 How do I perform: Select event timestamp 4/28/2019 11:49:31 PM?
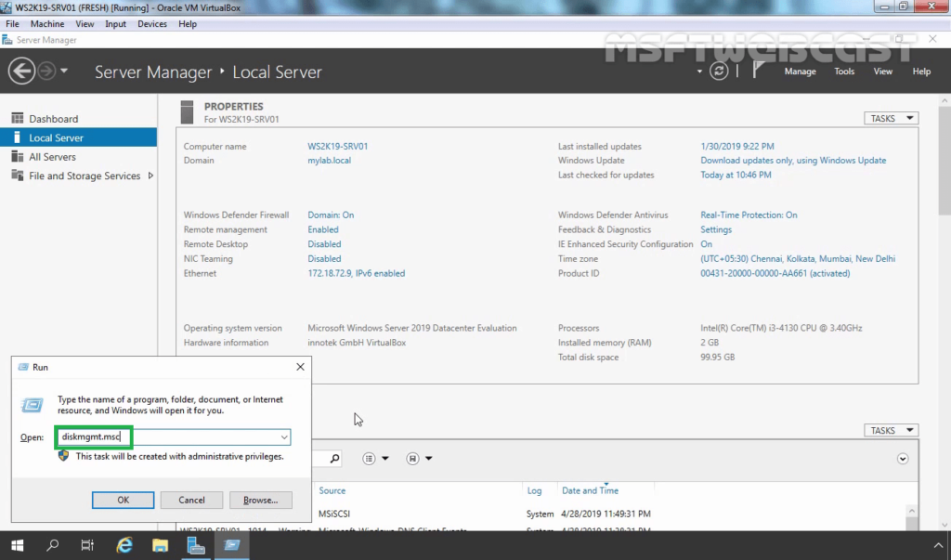606,514
